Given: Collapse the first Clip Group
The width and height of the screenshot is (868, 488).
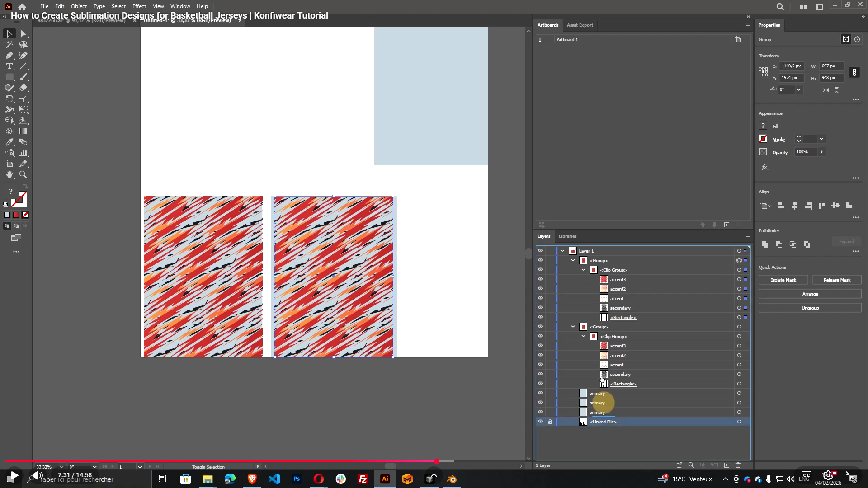Looking at the screenshot, I should pyautogui.click(x=583, y=270).
